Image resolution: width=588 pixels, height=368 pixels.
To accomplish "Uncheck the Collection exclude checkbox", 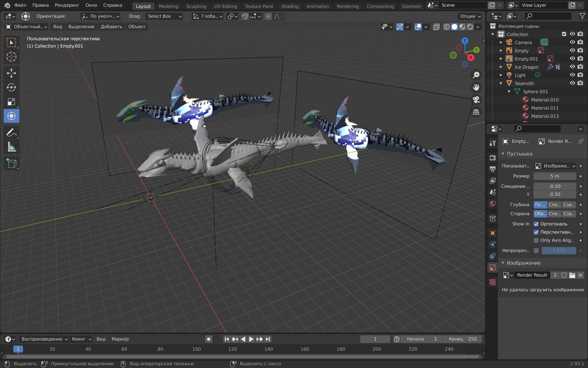I will click(x=564, y=34).
